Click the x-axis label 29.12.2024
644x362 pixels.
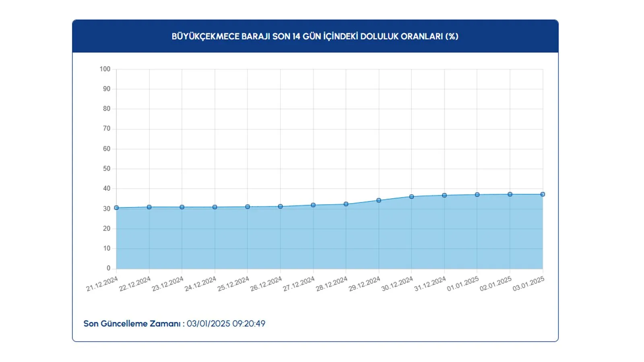[364, 284]
